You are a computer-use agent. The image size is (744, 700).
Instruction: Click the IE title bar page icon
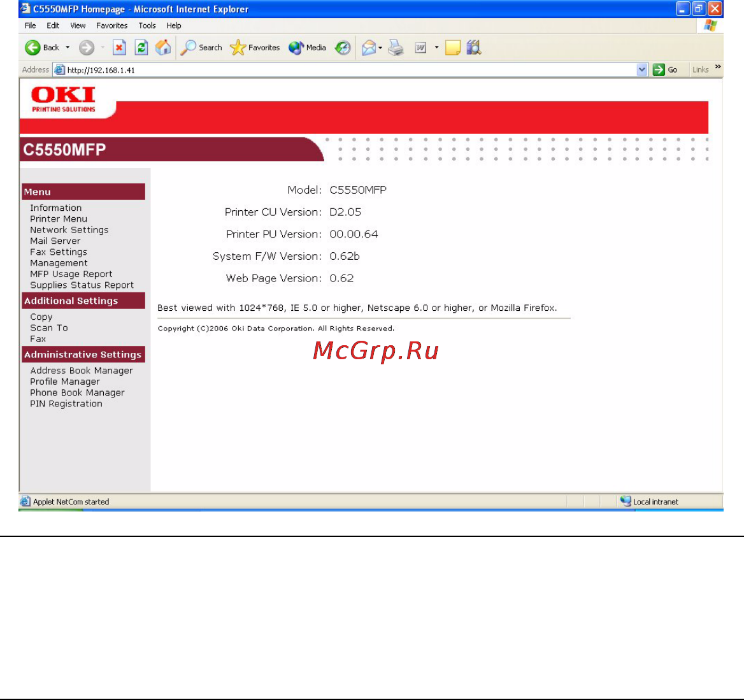click(x=25, y=8)
